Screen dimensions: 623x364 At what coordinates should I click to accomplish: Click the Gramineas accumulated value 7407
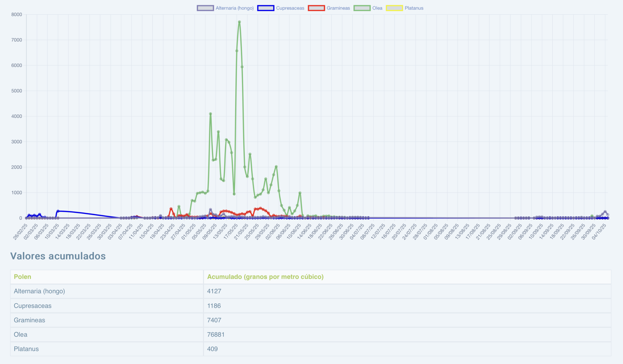coord(214,320)
